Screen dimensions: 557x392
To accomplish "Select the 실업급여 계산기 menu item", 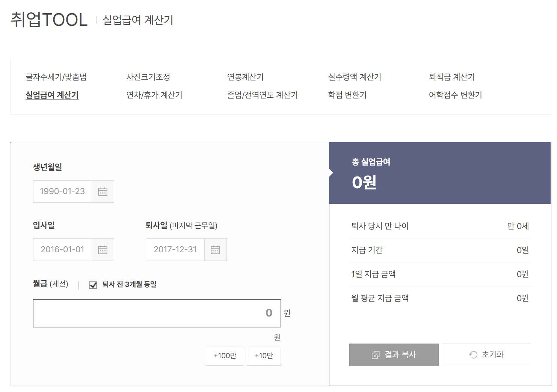I will (52, 95).
